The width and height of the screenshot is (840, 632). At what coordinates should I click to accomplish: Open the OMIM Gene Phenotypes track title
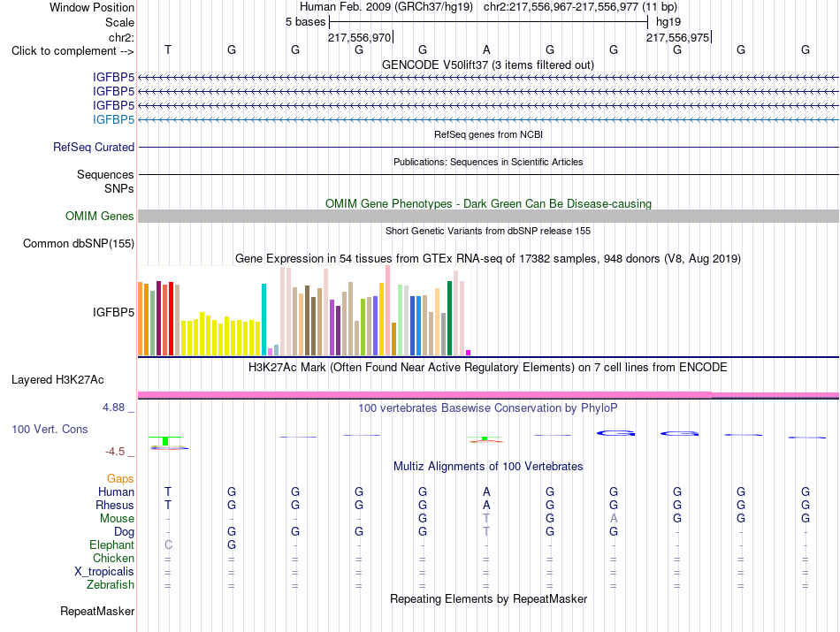(488, 203)
